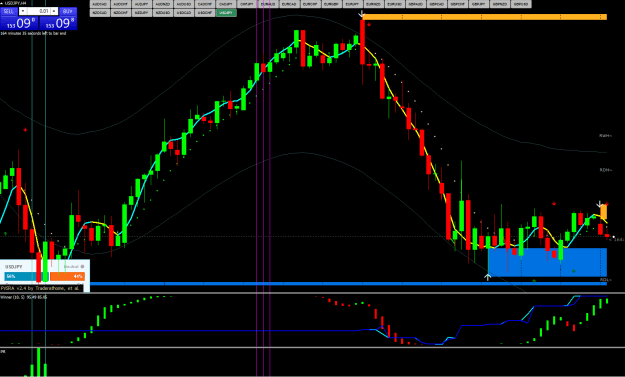Switch chart to AUDNZD symbol button
This screenshot has width=625, height=377.
[163, 4]
